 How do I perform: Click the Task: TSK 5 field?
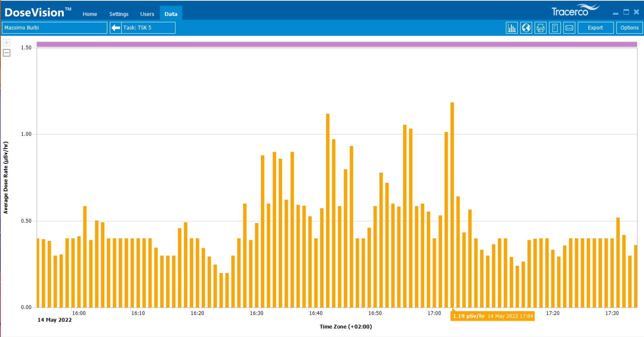point(148,28)
